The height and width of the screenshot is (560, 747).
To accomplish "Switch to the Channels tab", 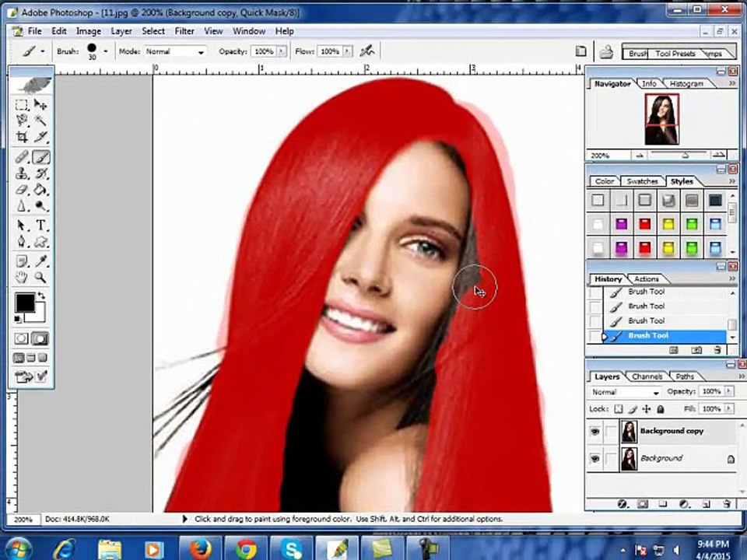I will (x=647, y=376).
